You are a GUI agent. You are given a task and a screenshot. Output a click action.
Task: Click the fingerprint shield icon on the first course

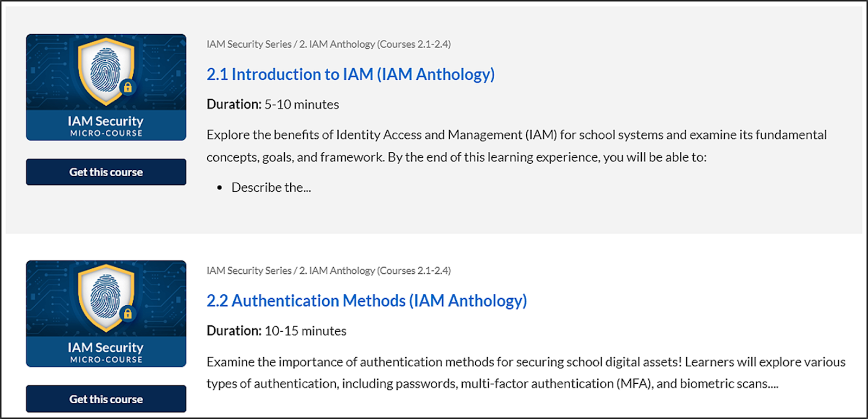(x=106, y=71)
